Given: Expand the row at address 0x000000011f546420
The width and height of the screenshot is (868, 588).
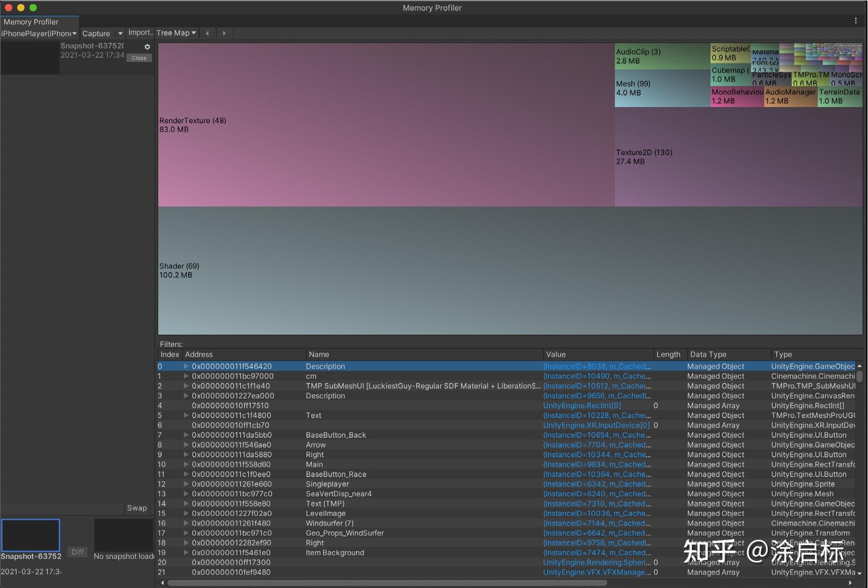Looking at the screenshot, I should (186, 366).
